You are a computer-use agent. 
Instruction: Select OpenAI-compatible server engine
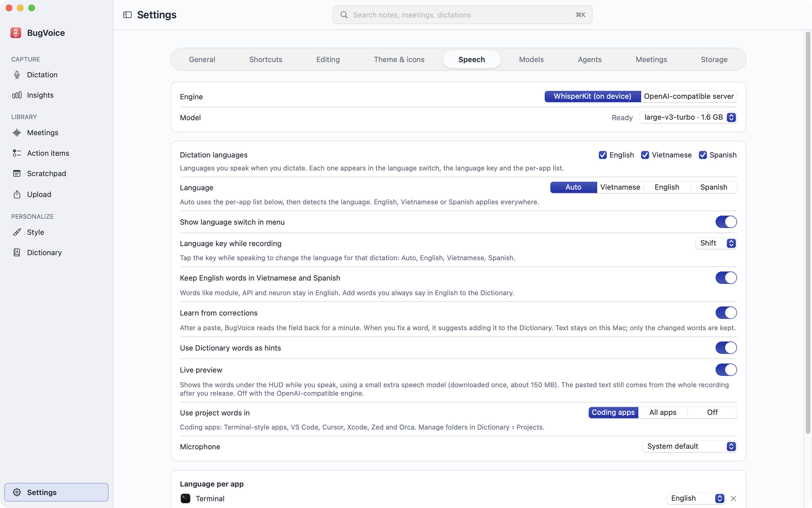[689, 97]
